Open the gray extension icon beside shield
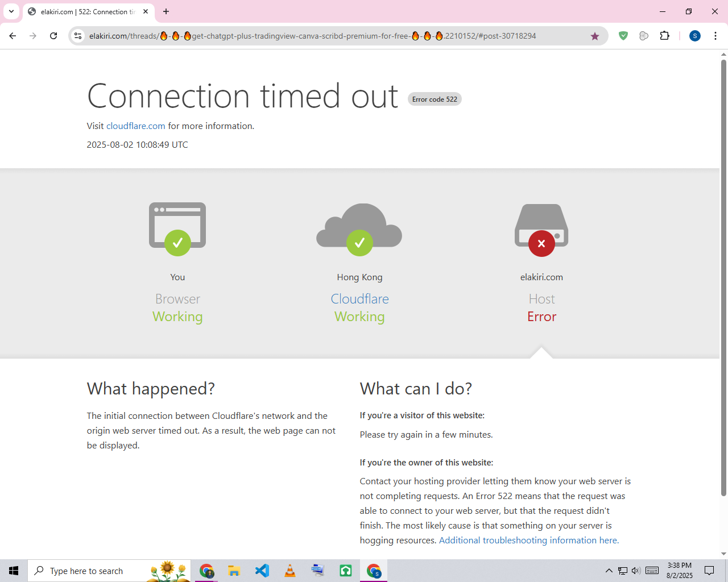The height and width of the screenshot is (582, 728). 644,36
